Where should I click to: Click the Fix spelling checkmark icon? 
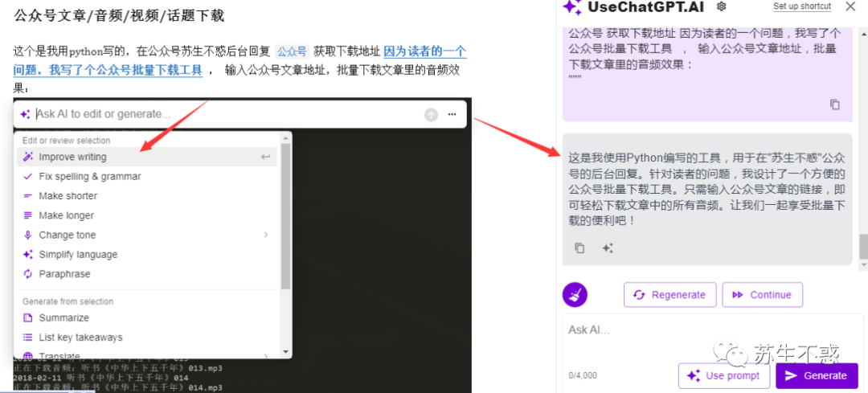[x=27, y=177]
